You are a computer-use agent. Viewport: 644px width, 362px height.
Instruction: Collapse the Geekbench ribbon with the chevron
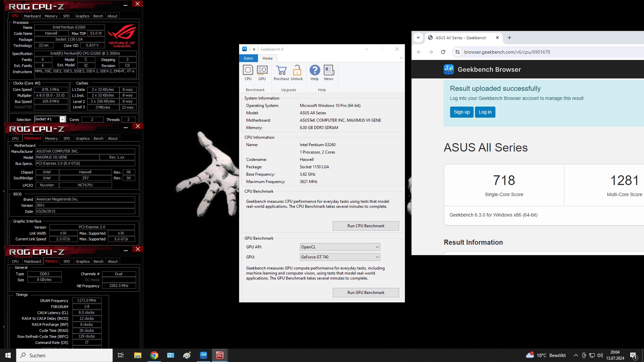[x=401, y=58]
